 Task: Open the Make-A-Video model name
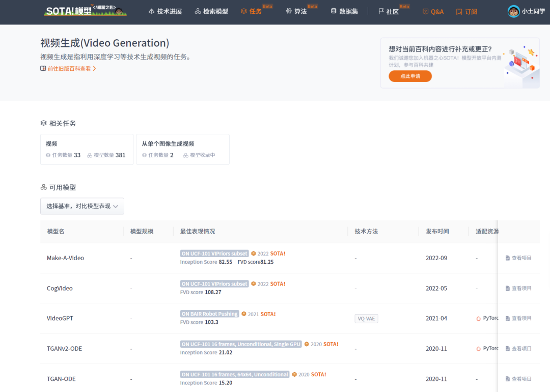tap(65, 258)
